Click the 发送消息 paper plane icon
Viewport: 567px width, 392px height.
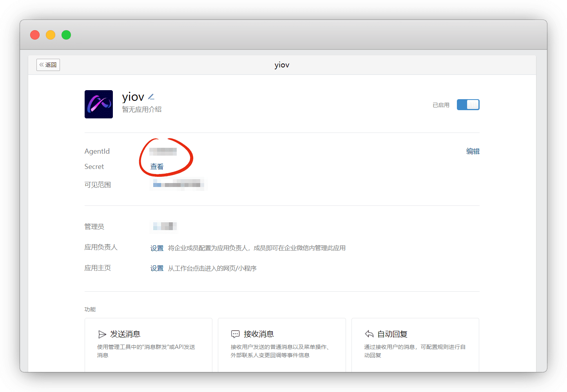tap(102, 334)
